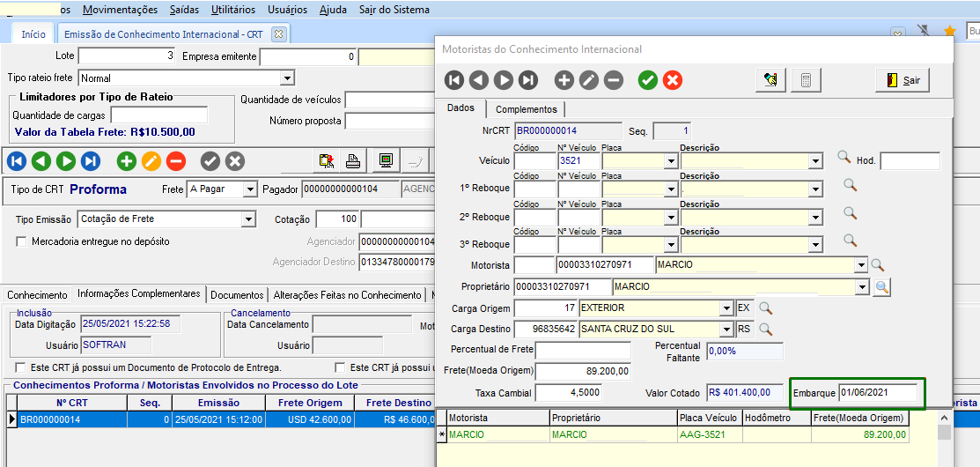The image size is (980, 467).
Task: Expand the Motorista name dropdown
Action: tap(860, 265)
